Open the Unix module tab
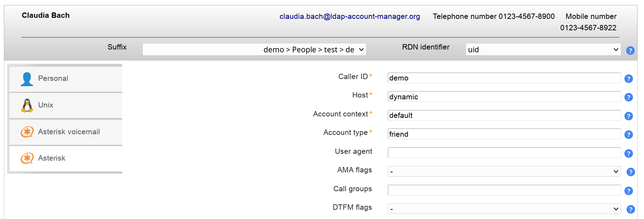The width and height of the screenshot is (644, 219). 66,105
